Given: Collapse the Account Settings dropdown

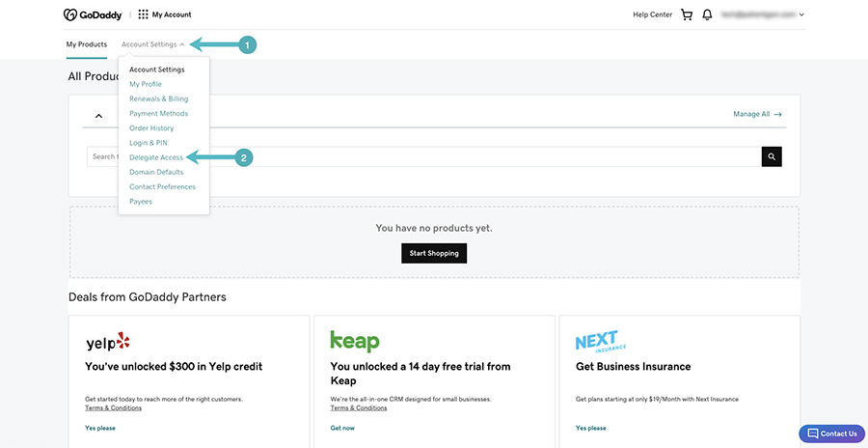Looking at the screenshot, I should point(152,44).
